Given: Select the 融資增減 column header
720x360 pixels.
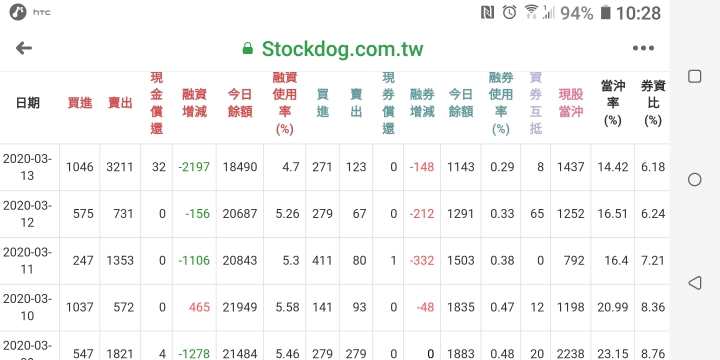Looking at the screenshot, I should coord(194,103).
